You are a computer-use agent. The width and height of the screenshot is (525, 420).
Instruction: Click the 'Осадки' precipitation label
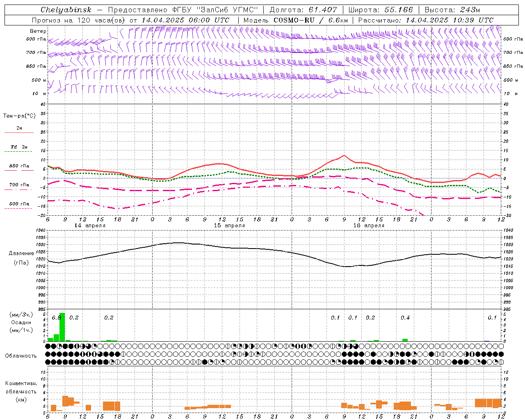(21, 322)
